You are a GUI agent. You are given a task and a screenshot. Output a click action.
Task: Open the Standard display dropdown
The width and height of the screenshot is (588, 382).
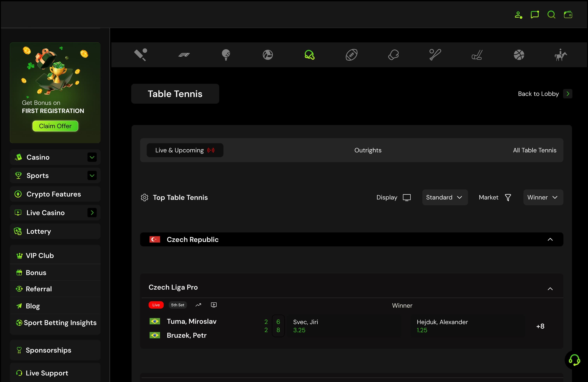point(445,197)
